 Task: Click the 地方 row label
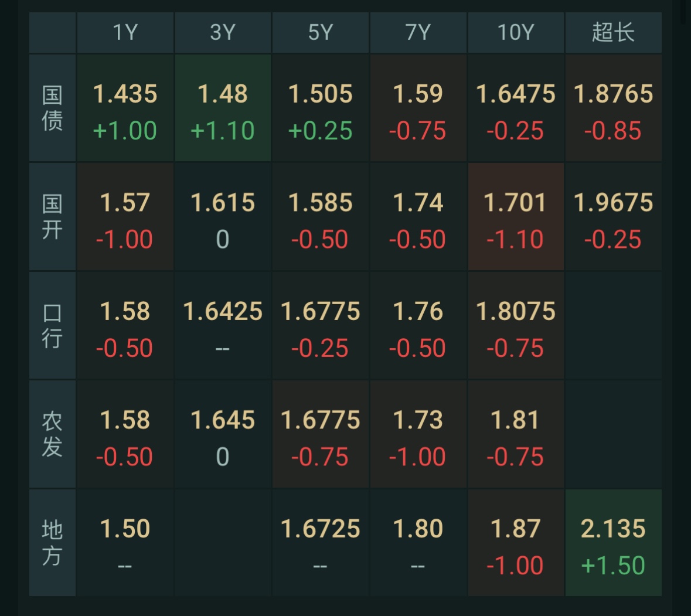click(x=52, y=542)
